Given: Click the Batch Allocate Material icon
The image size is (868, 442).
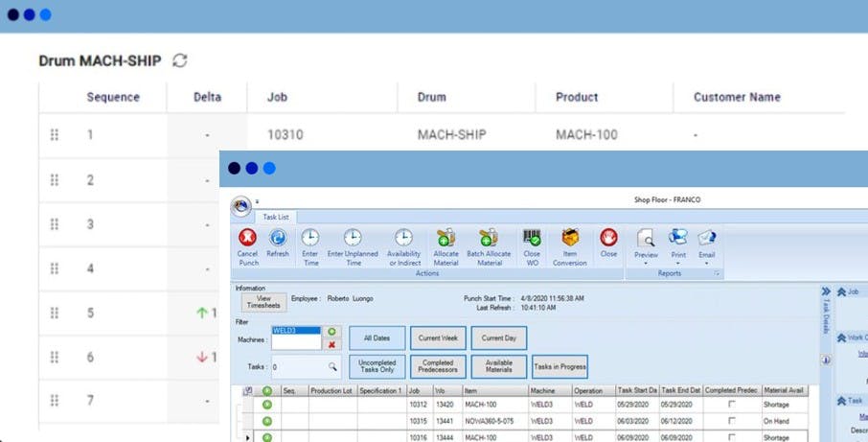Looking at the screenshot, I should pyautogui.click(x=489, y=238).
